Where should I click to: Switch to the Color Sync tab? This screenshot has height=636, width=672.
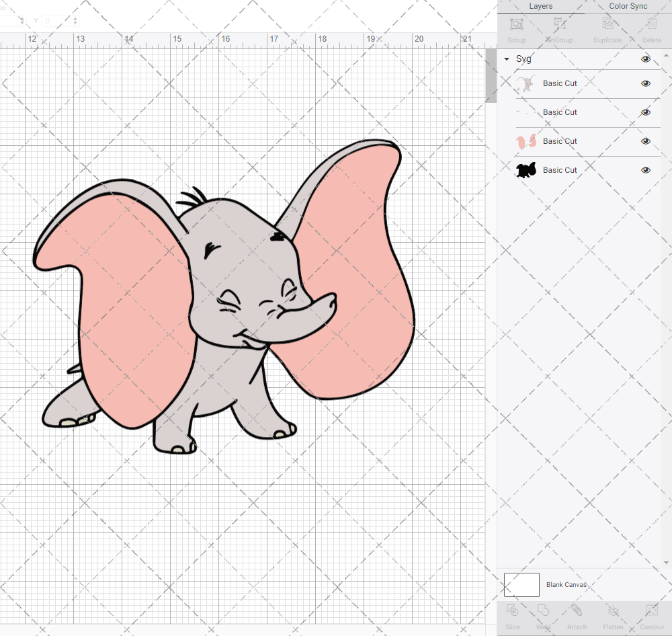[x=628, y=7]
